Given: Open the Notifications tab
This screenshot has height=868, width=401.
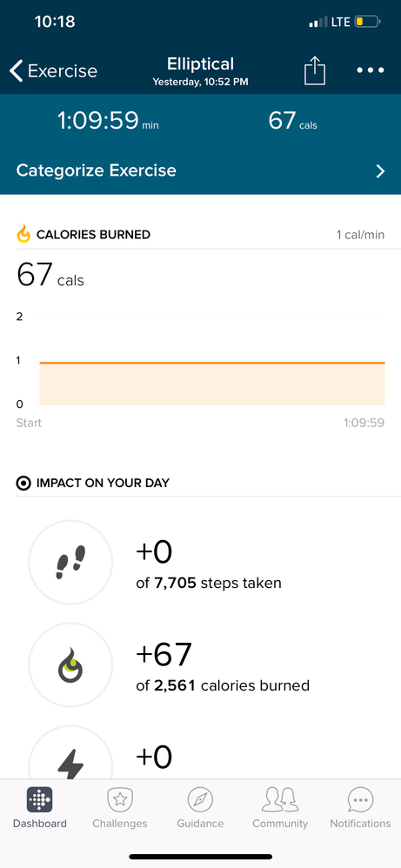Looking at the screenshot, I should [361, 808].
